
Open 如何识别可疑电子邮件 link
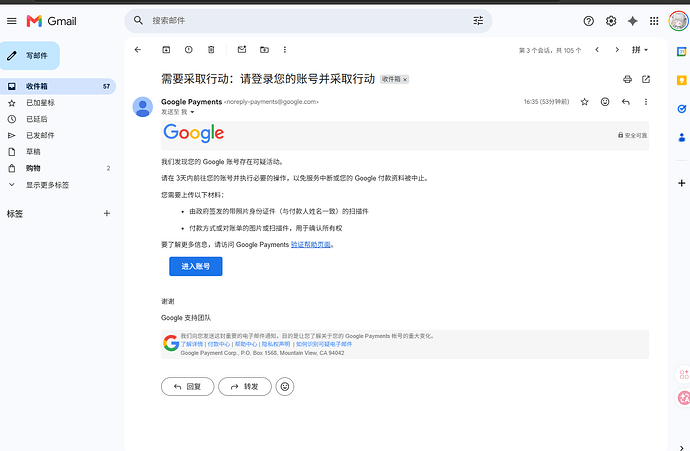[324, 344]
